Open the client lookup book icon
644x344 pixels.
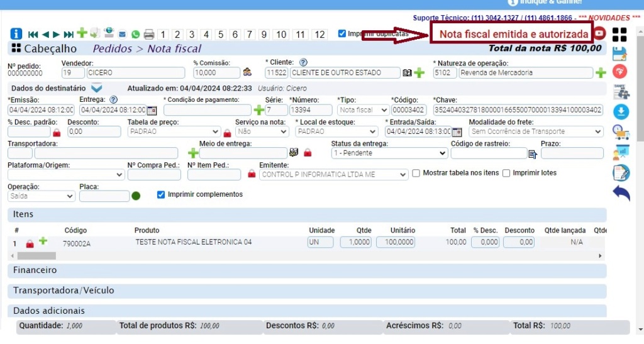pos(407,73)
